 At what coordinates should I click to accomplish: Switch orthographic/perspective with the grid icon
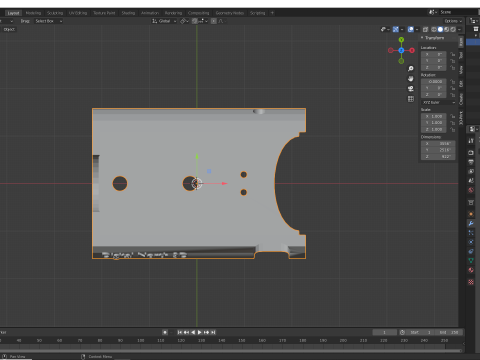point(411,99)
